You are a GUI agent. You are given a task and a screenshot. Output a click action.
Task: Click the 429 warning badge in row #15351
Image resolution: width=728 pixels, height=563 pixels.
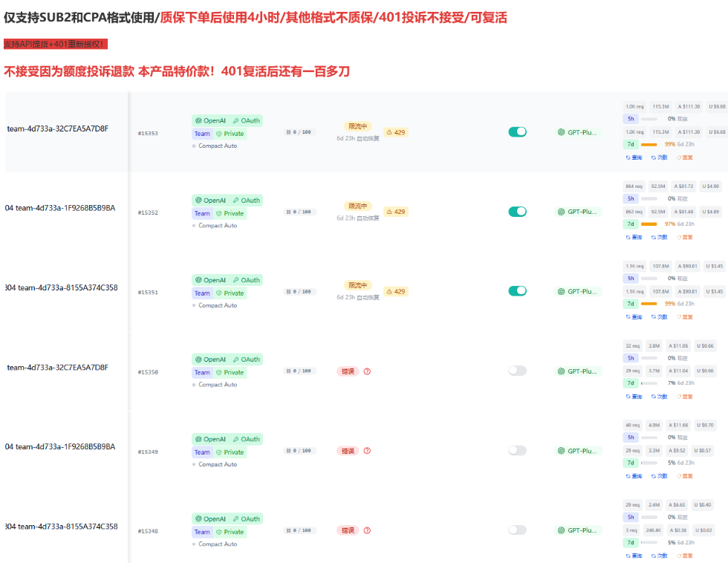(395, 291)
